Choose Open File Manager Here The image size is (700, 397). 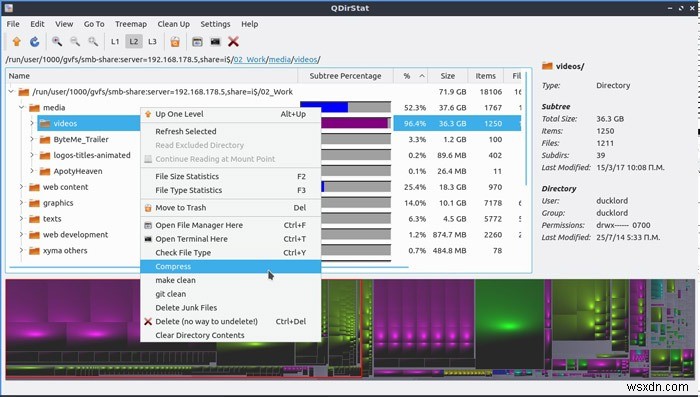coord(230,225)
